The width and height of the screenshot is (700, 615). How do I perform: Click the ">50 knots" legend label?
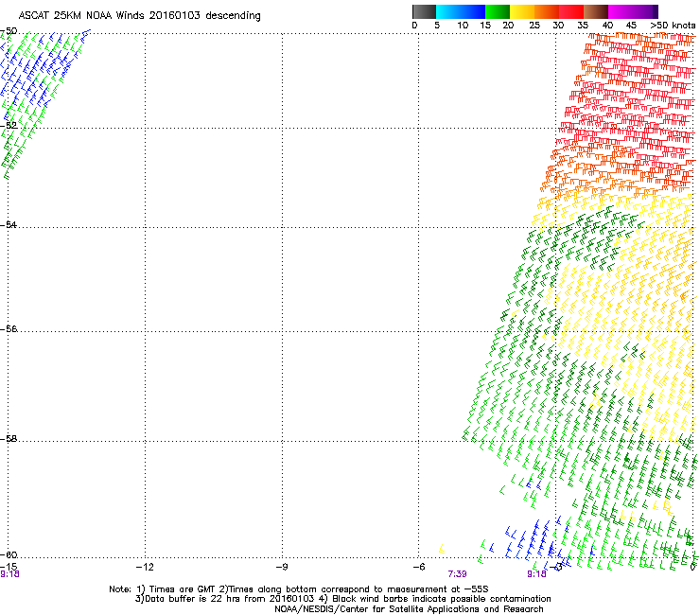pyautogui.click(x=673, y=26)
